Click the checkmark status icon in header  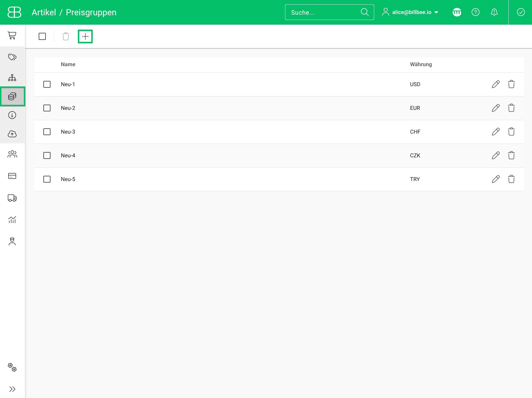(x=521, y=12)
